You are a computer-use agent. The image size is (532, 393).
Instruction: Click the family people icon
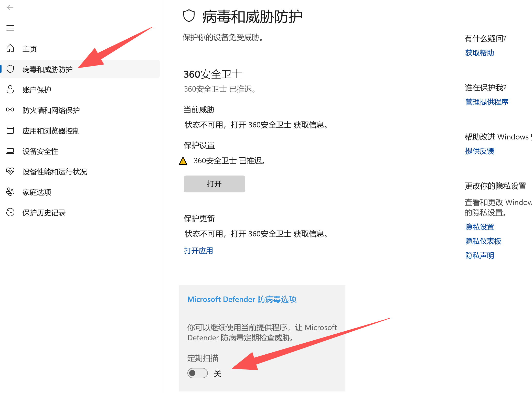coord(10,192)
